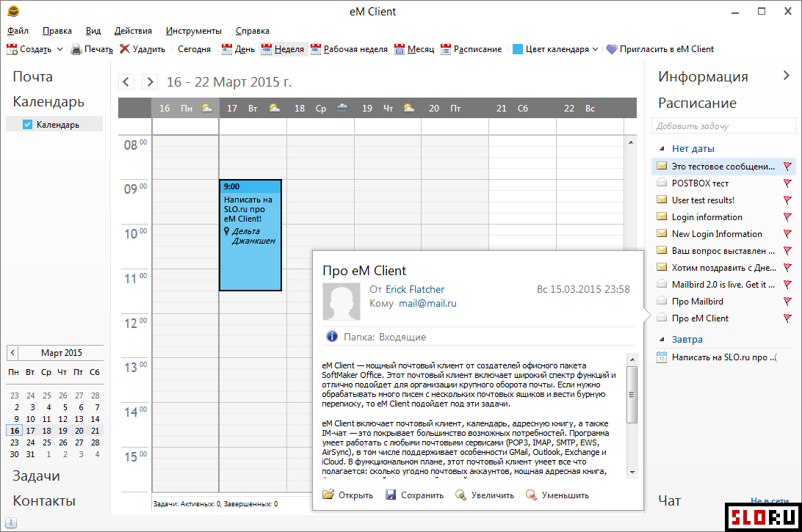Open the Почта section
Image resolution: width=802 pixels, height=532 pixels.
pyautogui.click(x=33, y=76)
